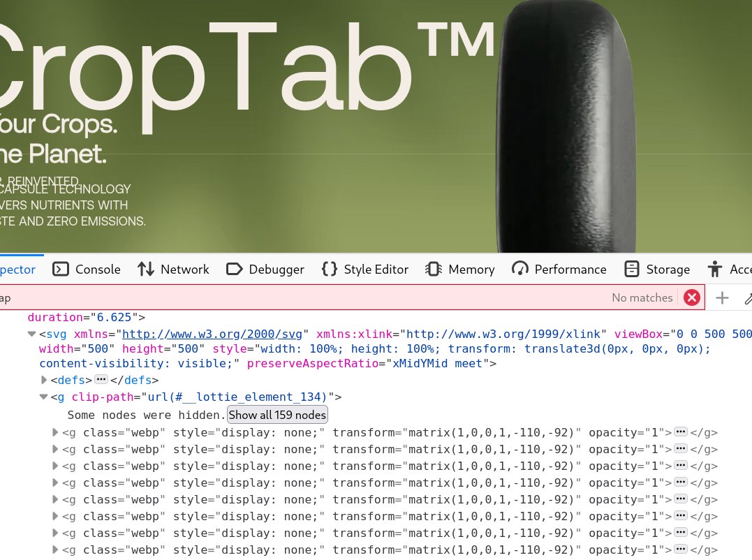Click "Some nodes were hidden." message

coord(146,415)
